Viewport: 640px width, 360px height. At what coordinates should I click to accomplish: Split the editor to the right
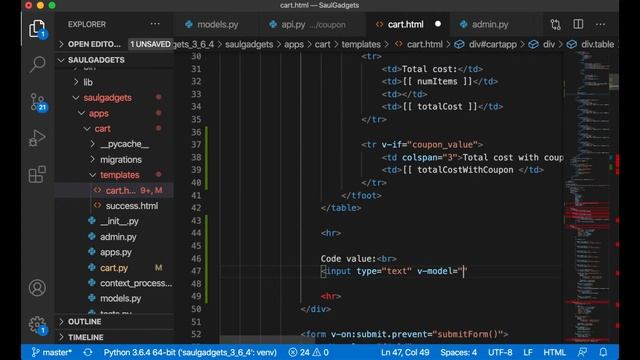pos(578,24)
